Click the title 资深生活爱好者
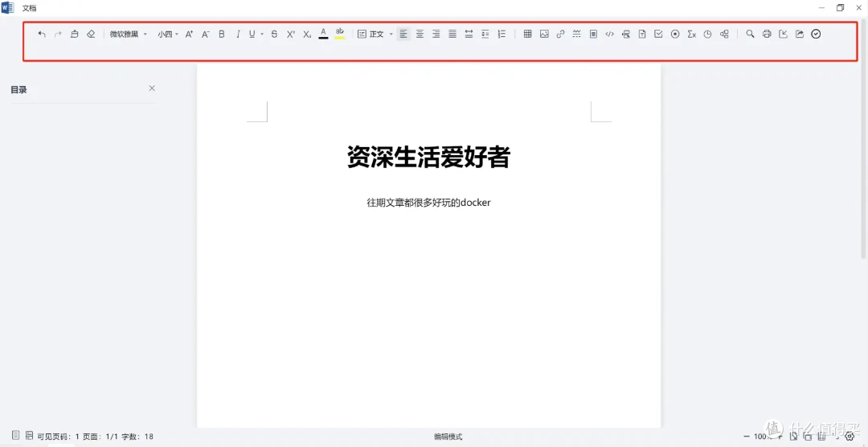 (x=428, y=158)
